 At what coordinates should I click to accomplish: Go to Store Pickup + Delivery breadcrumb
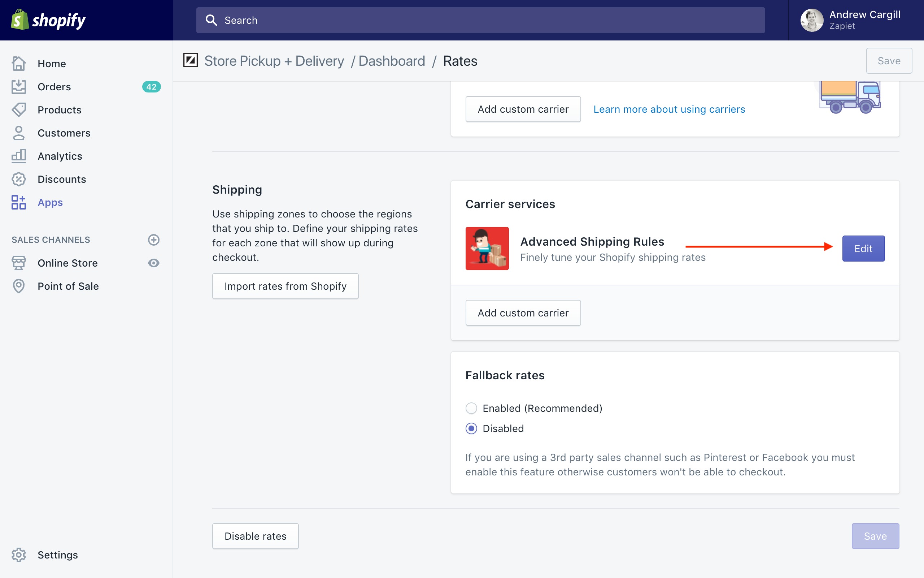[x=274, y=61]
